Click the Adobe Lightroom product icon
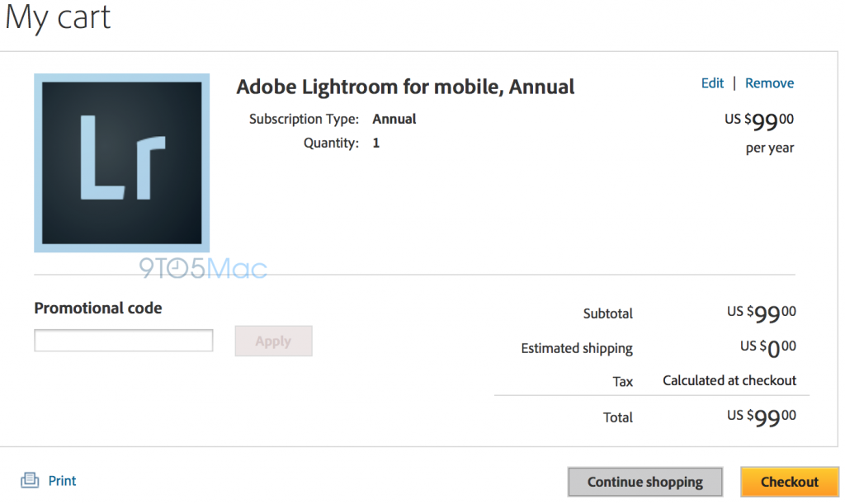 coord(120,162)
